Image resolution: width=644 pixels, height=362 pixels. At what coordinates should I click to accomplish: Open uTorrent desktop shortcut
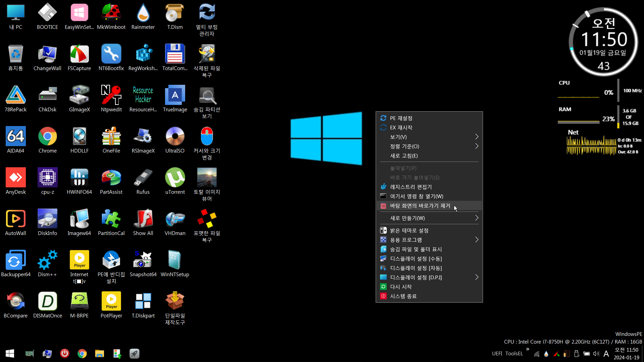pyautogui.click(x=175, y=181)
